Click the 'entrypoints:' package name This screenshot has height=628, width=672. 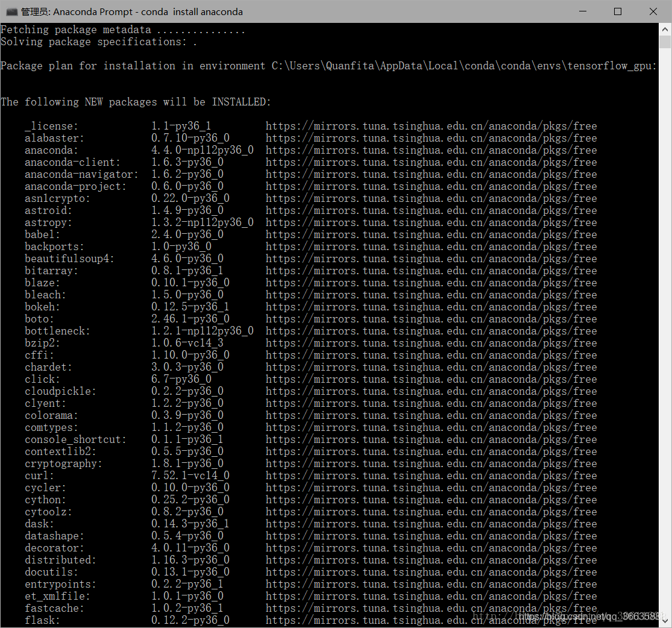(x=60, y=584)
